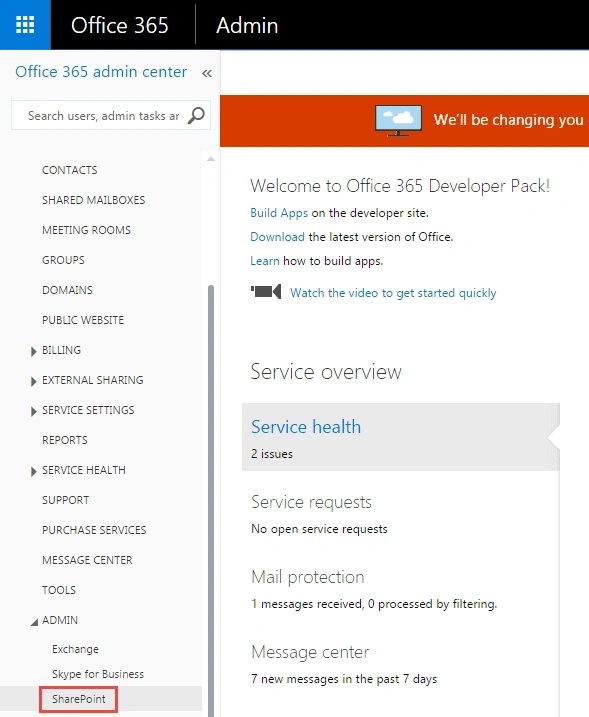Click the video camera icon
This screenshot has height=717, width=589.
[x=266, y=291]
